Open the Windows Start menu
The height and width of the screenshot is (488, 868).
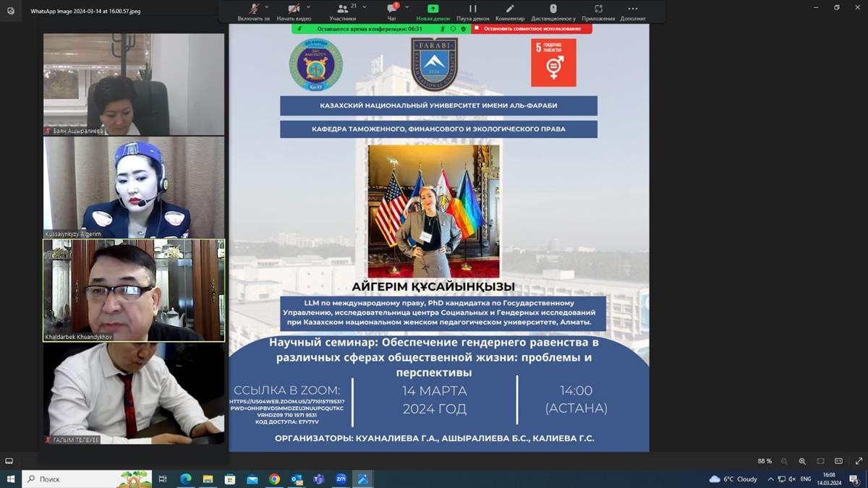(x=11, y=479)
